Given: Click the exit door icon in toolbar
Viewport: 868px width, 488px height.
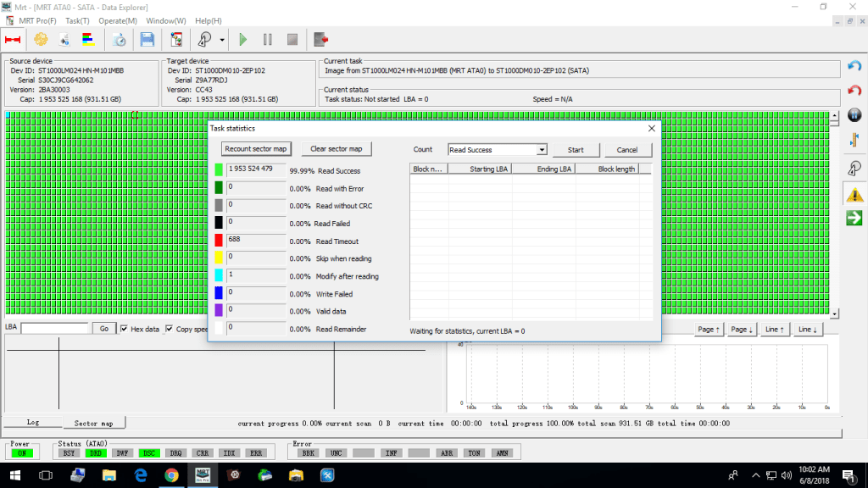Looking at the screenshot, I should pos(320,39).
